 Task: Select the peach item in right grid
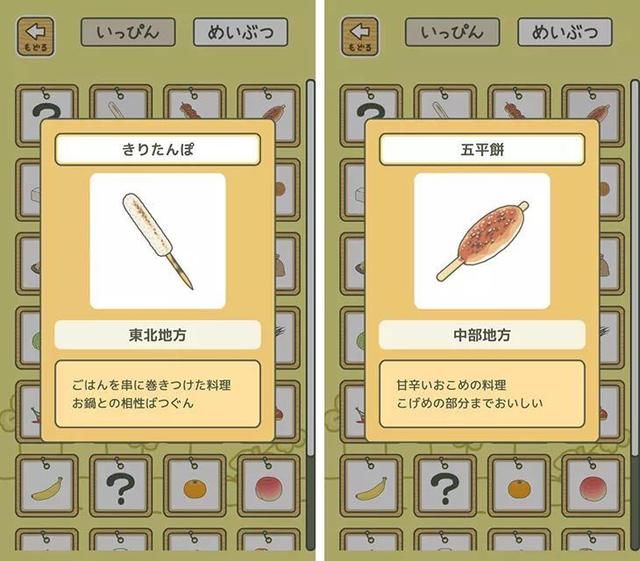[593, 487]
